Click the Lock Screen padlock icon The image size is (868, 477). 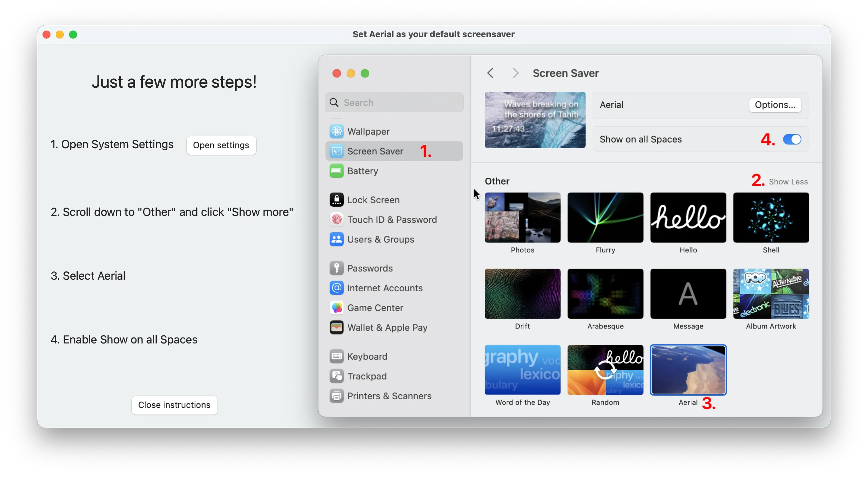[336, 200]
